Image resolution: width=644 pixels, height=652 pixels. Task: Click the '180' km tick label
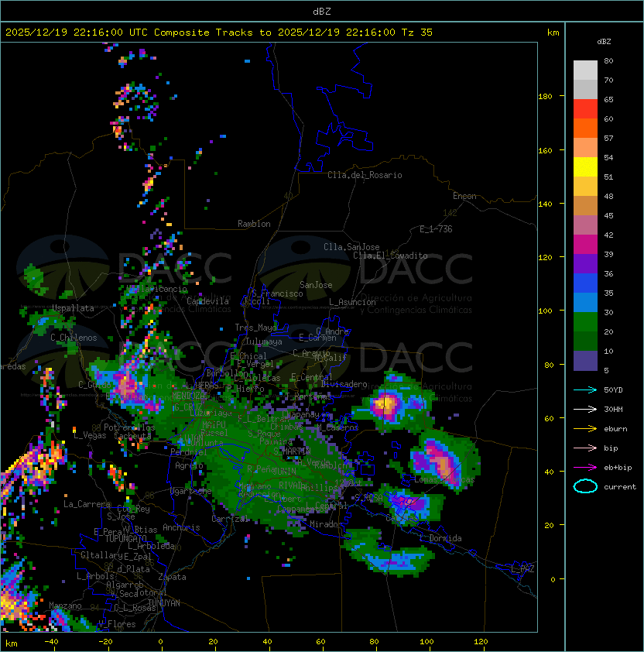(545, 97)
